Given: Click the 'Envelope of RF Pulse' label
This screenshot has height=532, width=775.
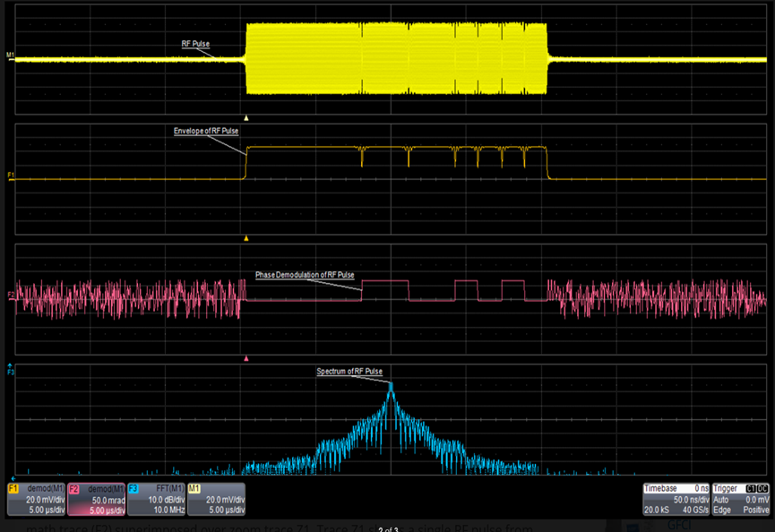Looking at the screenshot, I should 205,131.
